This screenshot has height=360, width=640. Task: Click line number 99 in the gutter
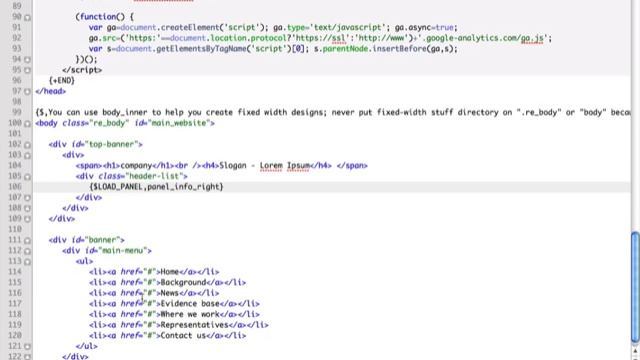point(16,112)
